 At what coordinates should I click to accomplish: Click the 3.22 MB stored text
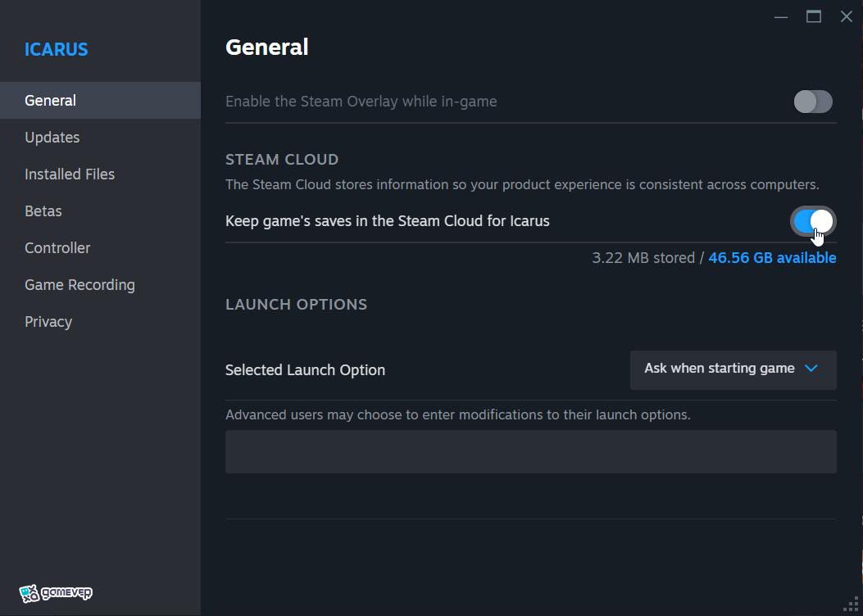click(643, 258)
